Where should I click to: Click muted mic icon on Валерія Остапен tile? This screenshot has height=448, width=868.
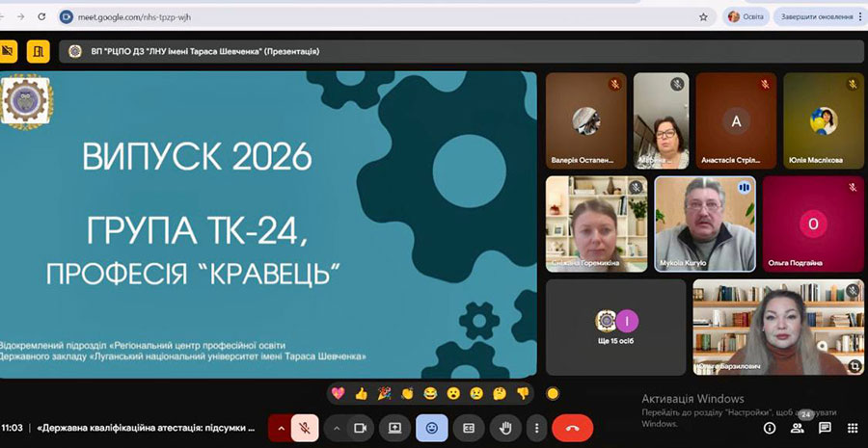(614, 84)
